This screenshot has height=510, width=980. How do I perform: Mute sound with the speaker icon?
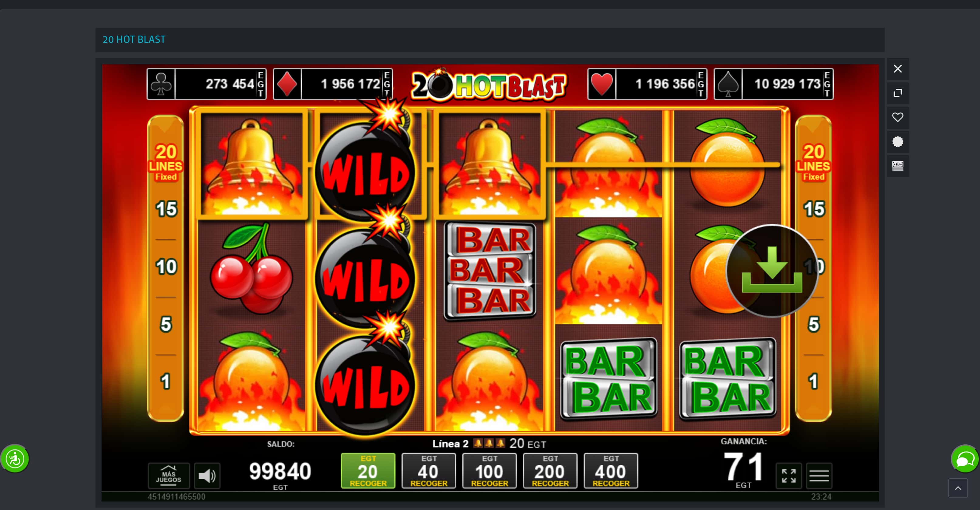[x=207, y=475]
